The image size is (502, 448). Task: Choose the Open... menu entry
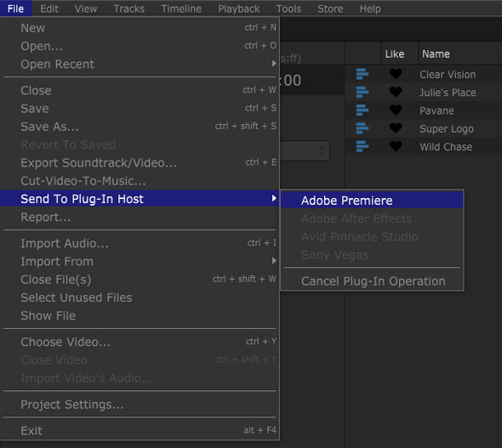coord(140,46)
